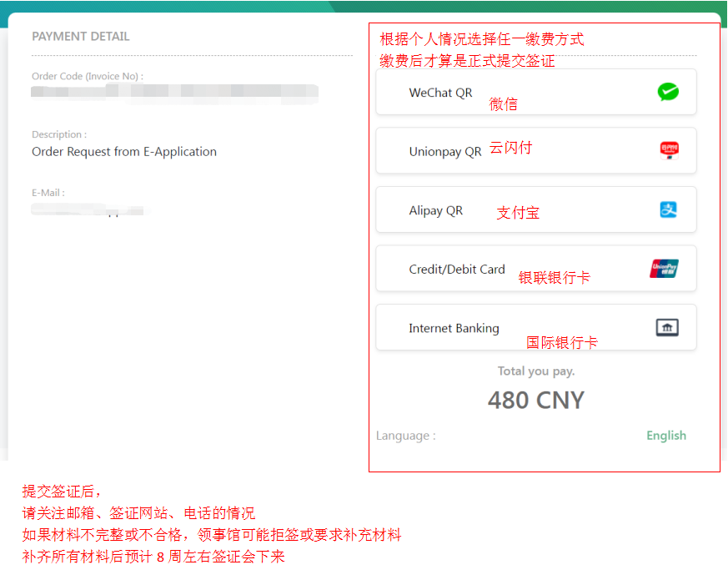Select the WeChat QR payment text
728x575 pixels.
tap(440, 93)
